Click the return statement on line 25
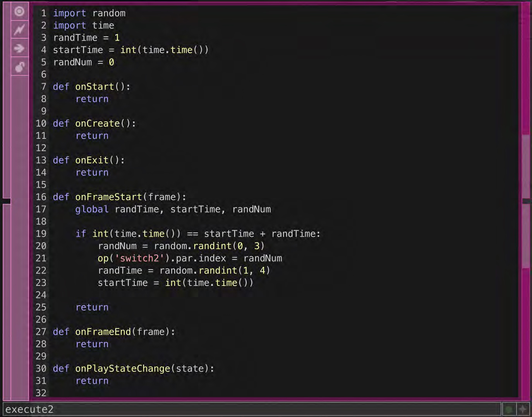The height and width of the screenshot is (417, 532). (x=92, y=308)
